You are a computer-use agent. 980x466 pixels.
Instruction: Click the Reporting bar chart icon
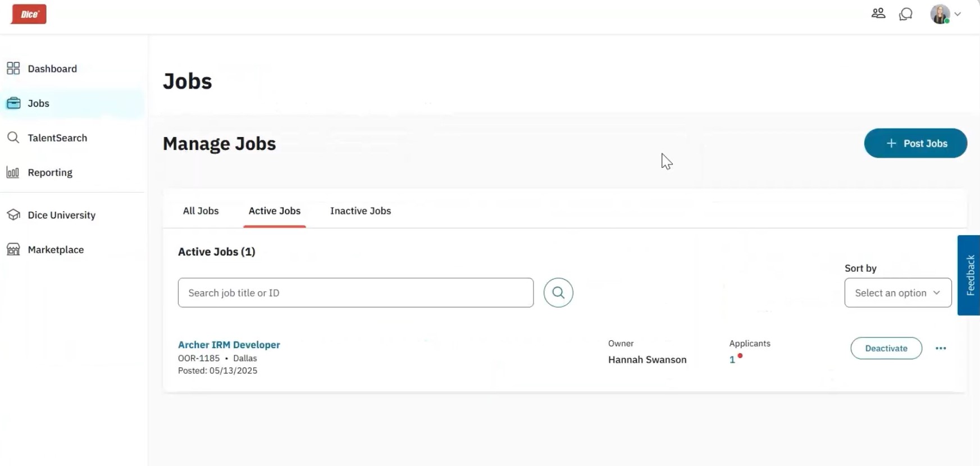click(x=13, y=172)
